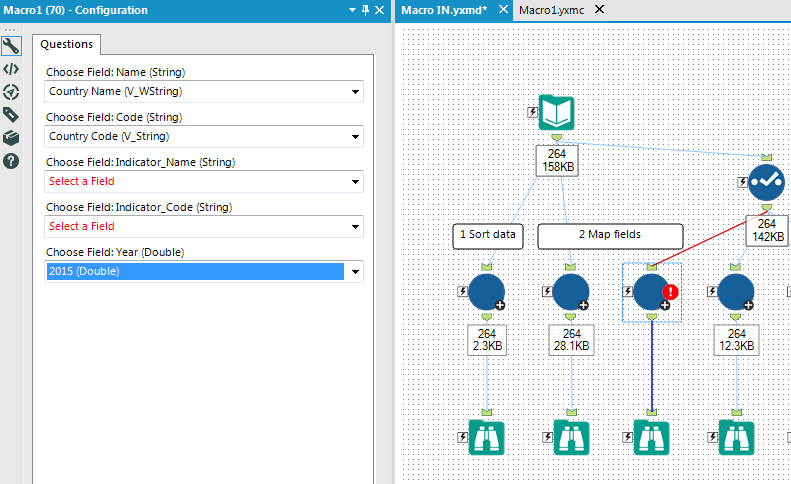Click the 264 12.3KB output label

[737, 340]
